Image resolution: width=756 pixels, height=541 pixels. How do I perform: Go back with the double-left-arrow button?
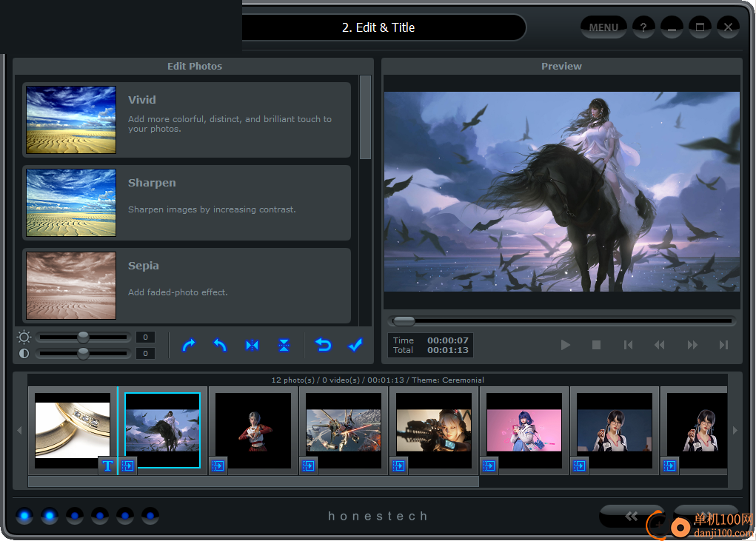click(x=632, y=517)
